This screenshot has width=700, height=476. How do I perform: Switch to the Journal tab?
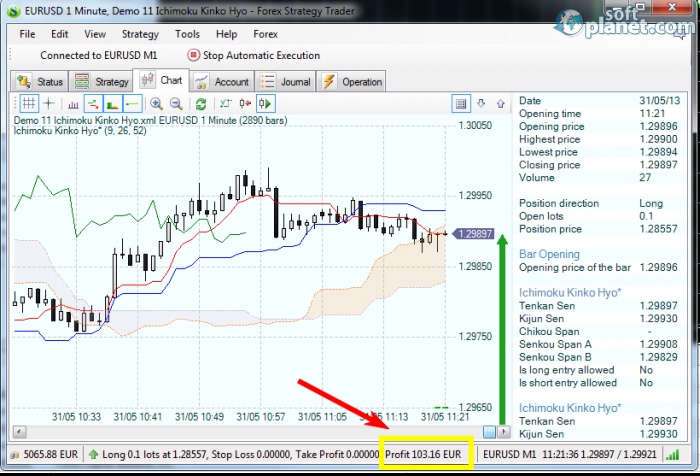pos(285,82)
